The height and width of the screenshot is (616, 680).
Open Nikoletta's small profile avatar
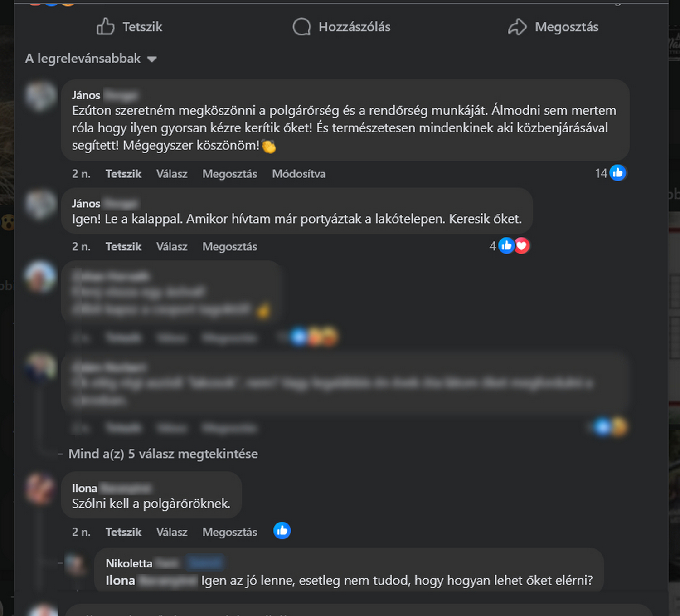click(75, 564)
